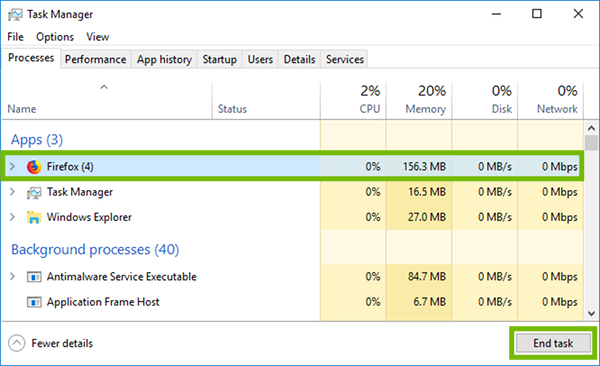The width and height of the screenshot is (600, 366).
Task: Switch to the Services tab
Action: (345, 59)
